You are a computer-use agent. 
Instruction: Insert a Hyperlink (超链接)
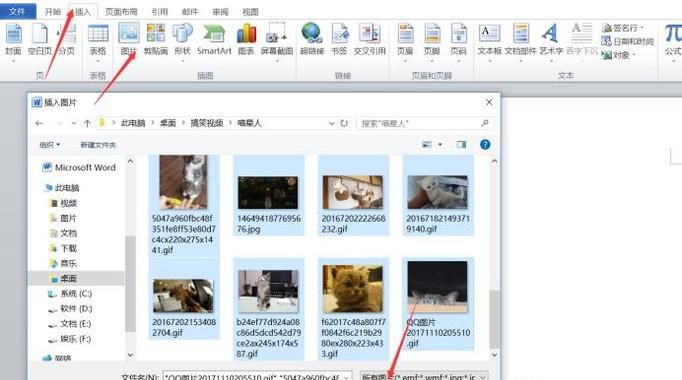[x=312, y=40]
